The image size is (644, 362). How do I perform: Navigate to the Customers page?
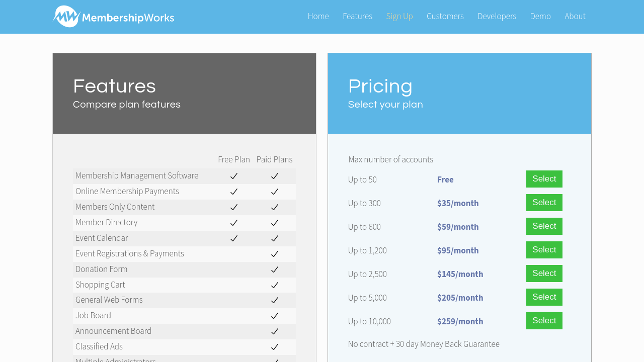pyautogui.click(x=445, y=16)
